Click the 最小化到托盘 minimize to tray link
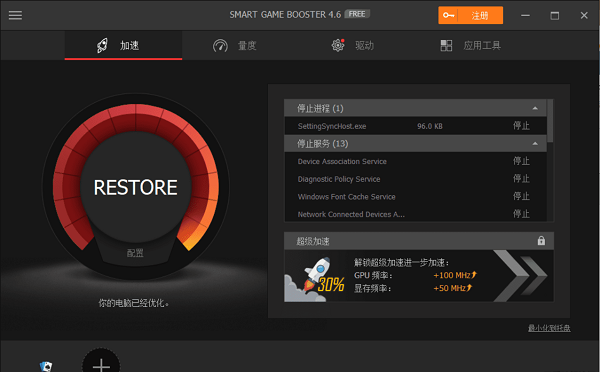This screenshot has width=600, height=372. [x=549, y=328]
